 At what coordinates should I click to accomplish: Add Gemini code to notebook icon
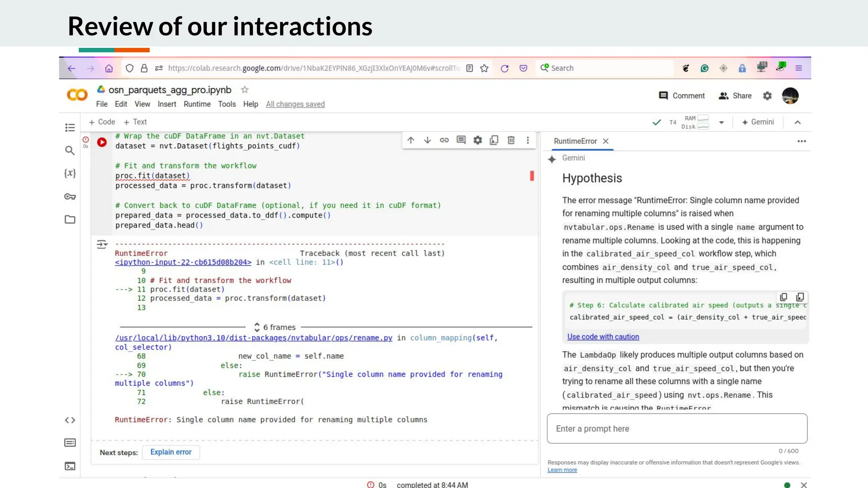pyautogui.click(x=800, y=297)
